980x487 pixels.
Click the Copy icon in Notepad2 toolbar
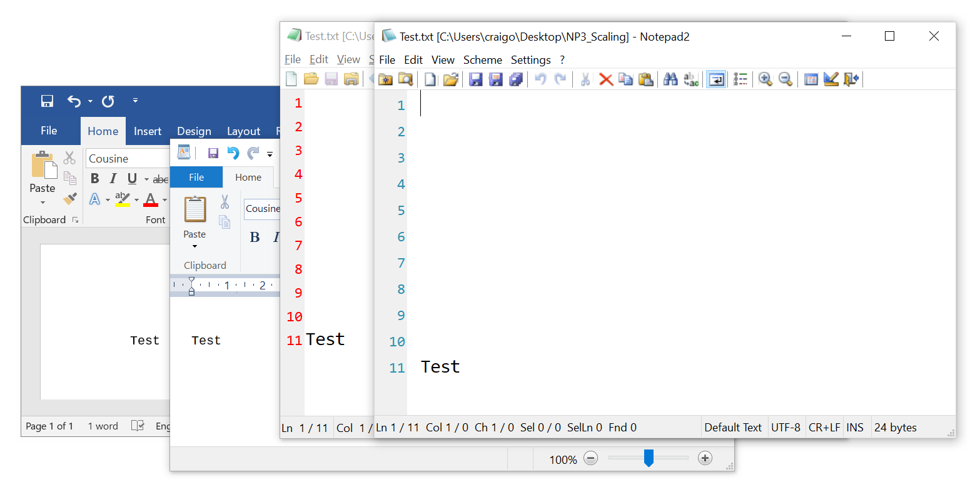(625, 79)
